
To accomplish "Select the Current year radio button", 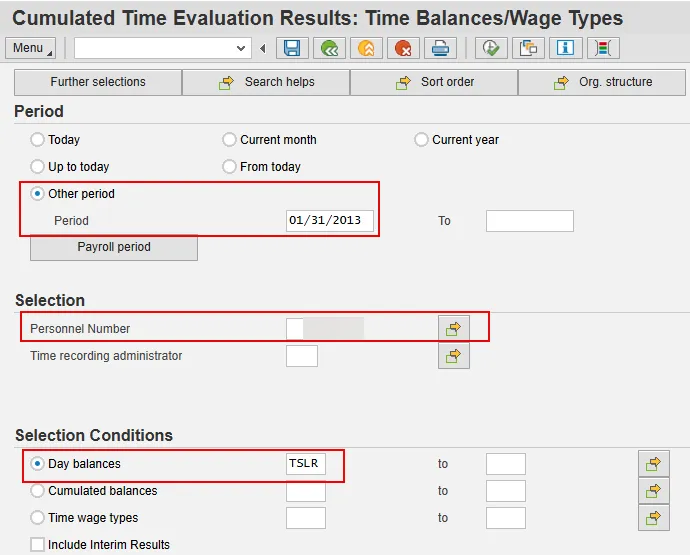I will 421,140.
